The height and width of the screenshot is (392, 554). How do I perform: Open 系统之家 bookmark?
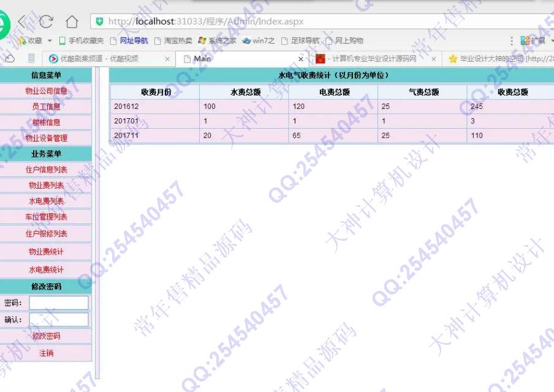click(218, 40)
